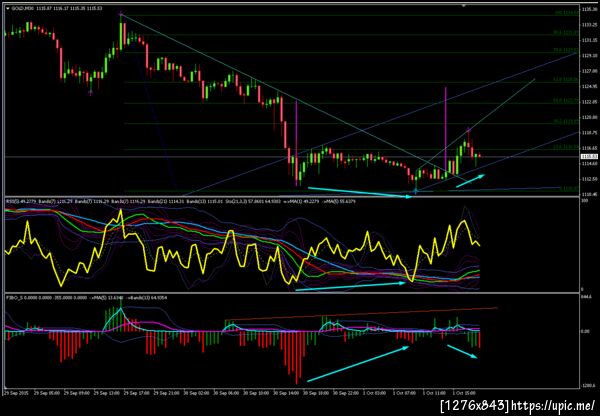The height and width of the screenshot is (416, 600).
Task: Click the 1129.10 price axis value
Action: (588, 55)
